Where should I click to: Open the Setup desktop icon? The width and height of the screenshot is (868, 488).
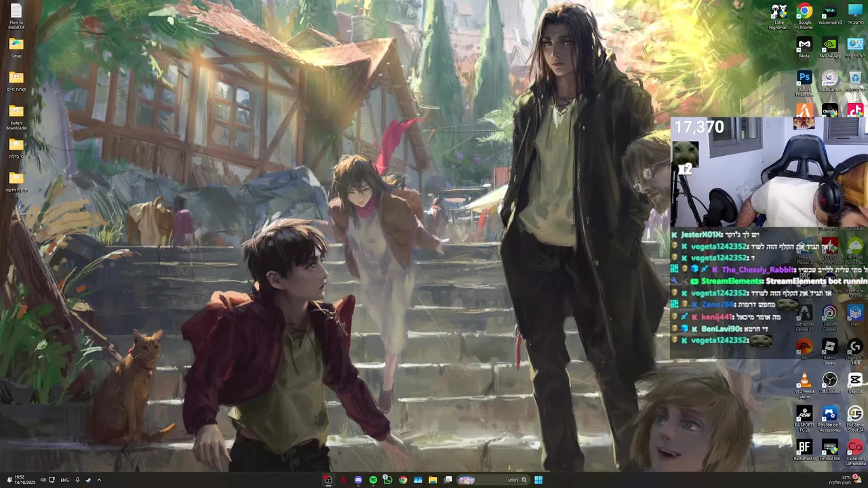pyautogui.click(x=16, y=48)
